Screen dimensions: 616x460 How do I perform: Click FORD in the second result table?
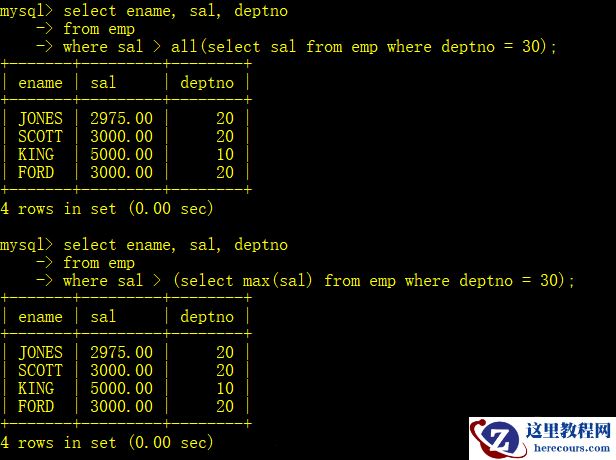(x=36, y=407)
